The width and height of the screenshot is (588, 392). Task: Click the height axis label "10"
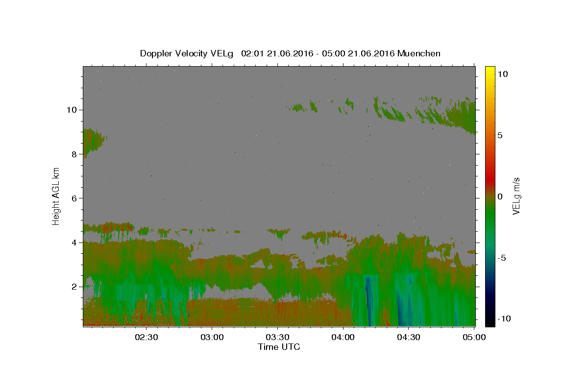pyautogui.click(x=72, y=110)
